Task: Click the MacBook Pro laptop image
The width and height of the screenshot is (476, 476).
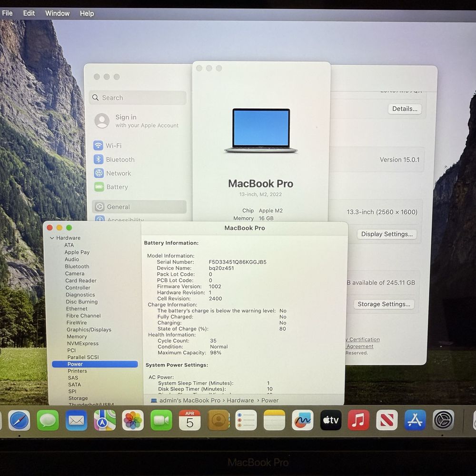Action: pyautogui.click(x=261, y=130)
